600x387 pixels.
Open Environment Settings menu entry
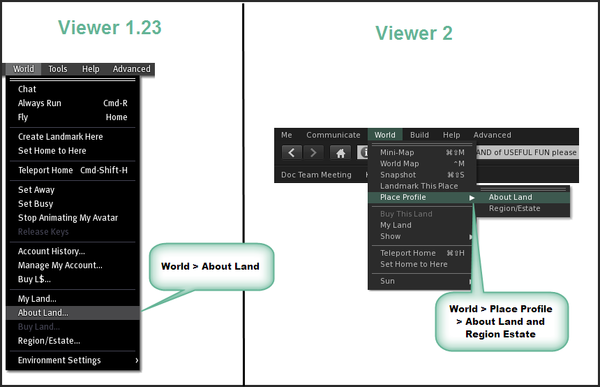73,360
